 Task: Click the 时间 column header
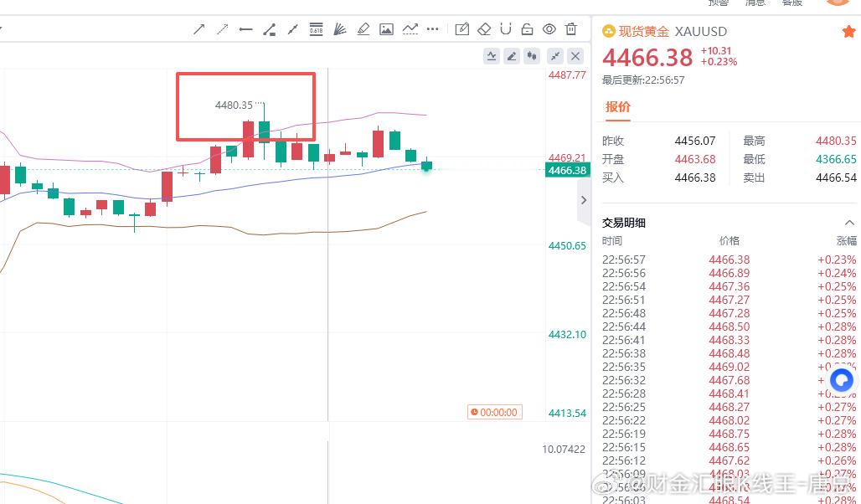612,240
